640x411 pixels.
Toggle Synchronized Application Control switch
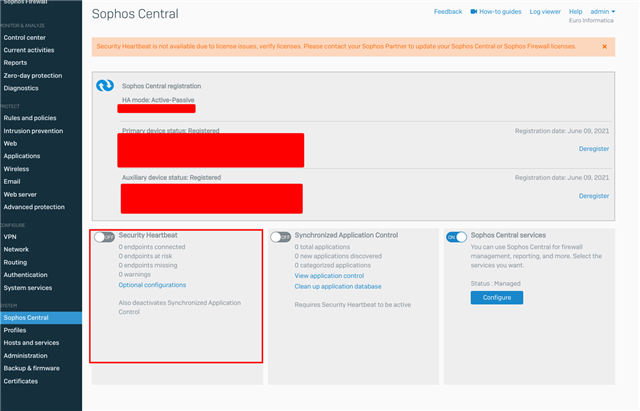280,237
